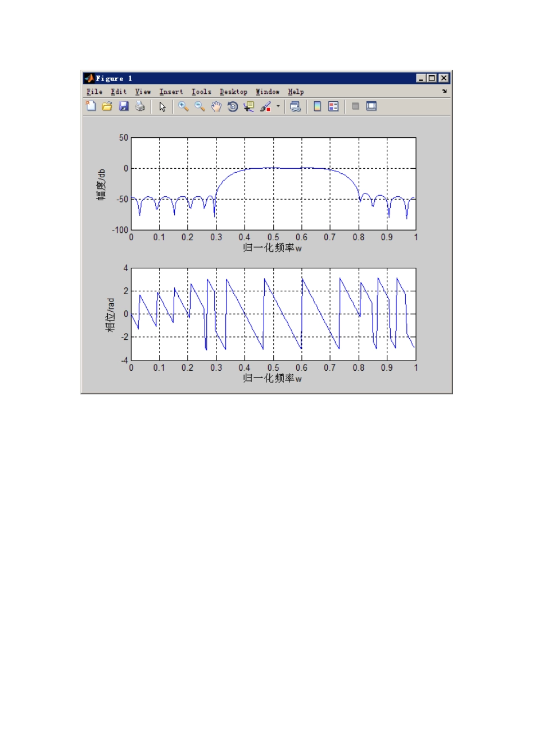Expand the Brush tool color dropdown arrow

278,106
